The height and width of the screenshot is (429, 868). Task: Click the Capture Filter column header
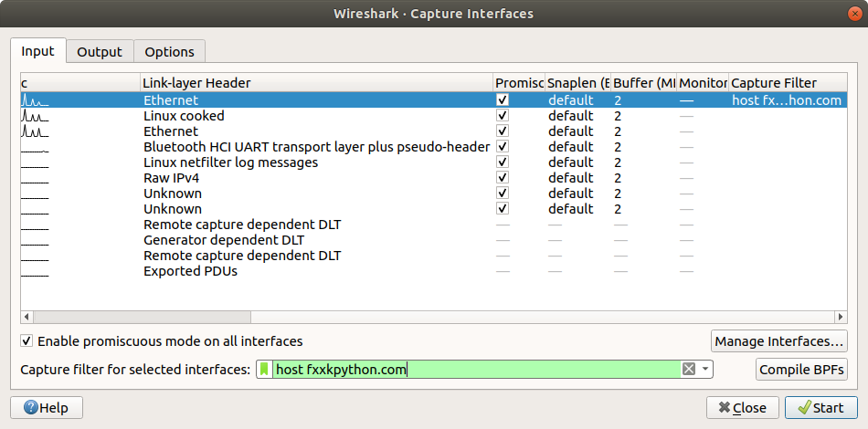tap(788, 83)
